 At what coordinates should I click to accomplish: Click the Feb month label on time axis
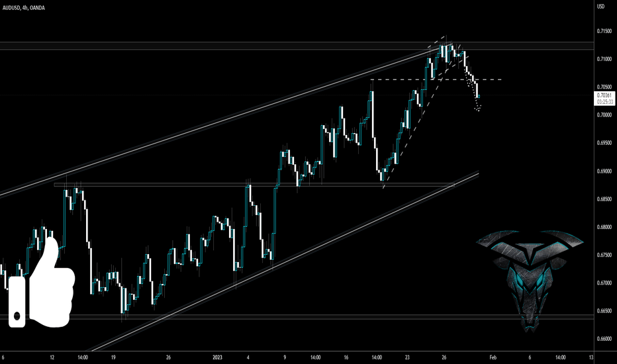[493, 357]
